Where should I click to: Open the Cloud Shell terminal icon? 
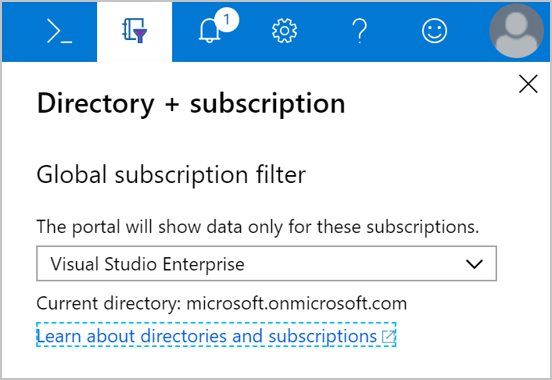[59, 32]
